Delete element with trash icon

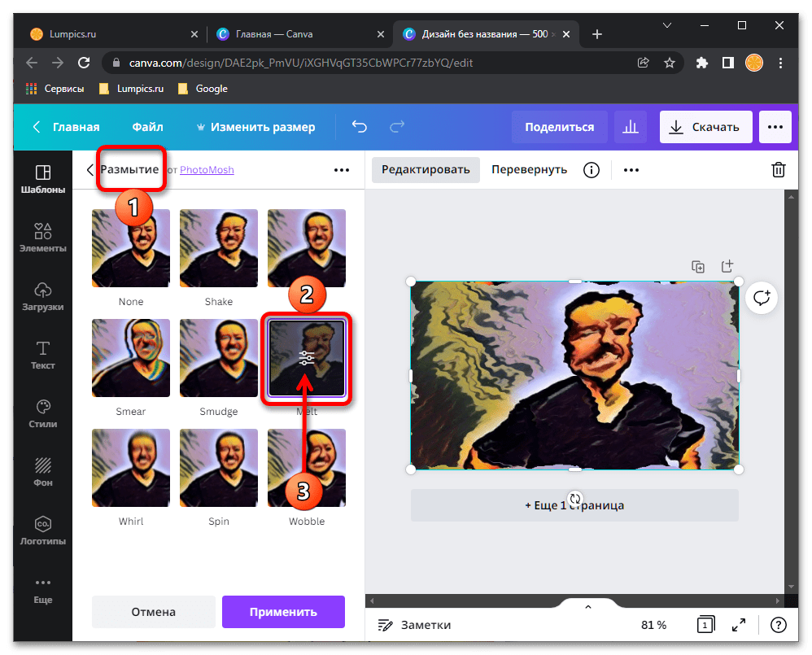click(778, 169)
